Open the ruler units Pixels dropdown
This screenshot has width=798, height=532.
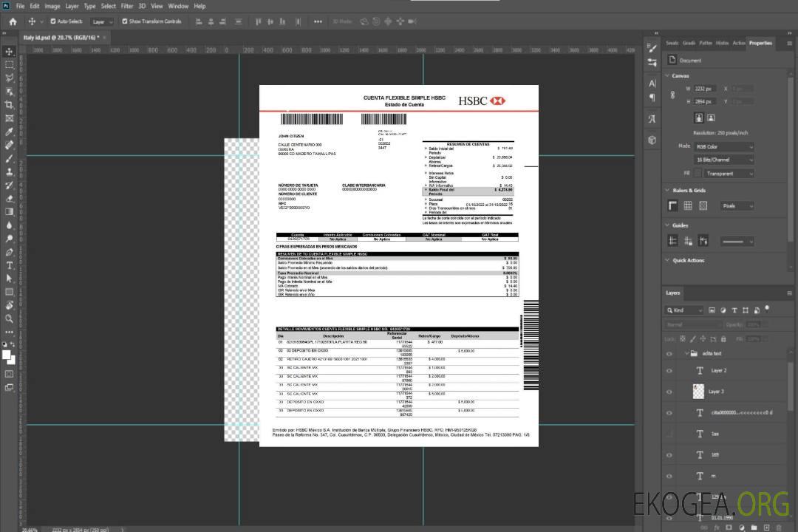pos(737,205)
